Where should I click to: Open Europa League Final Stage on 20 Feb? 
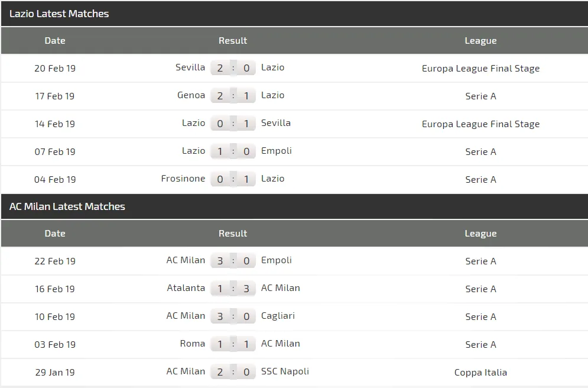480,69
